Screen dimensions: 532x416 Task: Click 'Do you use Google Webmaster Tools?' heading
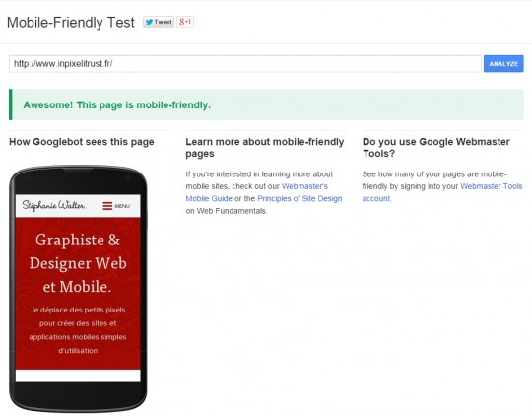click(x=436, y=148)
